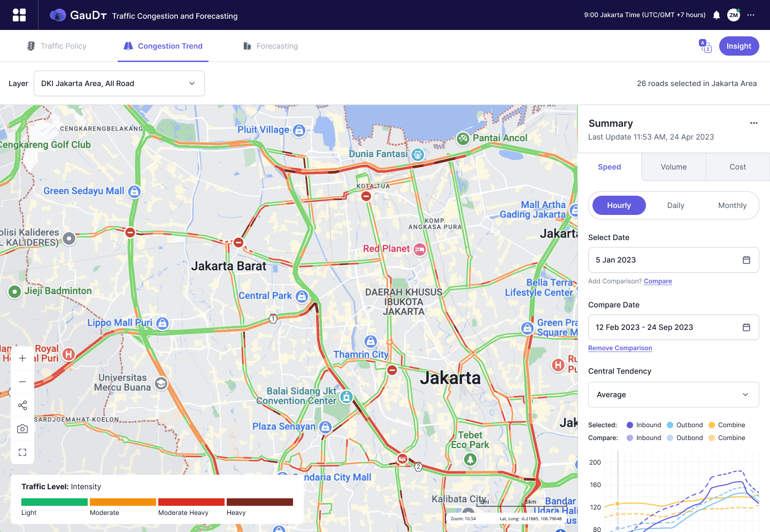Toggle Compare Inbound series
770x532 pixels.
pyautogui.click(x=644, y=438)
